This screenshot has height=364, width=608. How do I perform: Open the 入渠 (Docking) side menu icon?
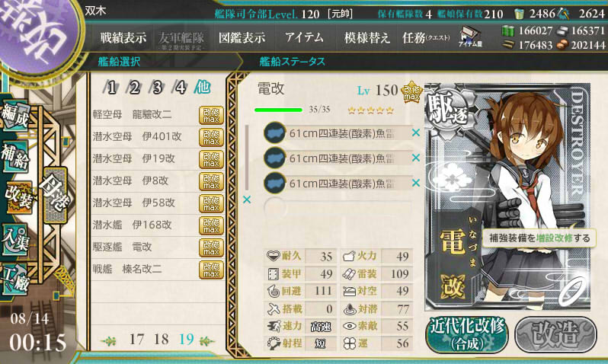[x=14, y=241]
